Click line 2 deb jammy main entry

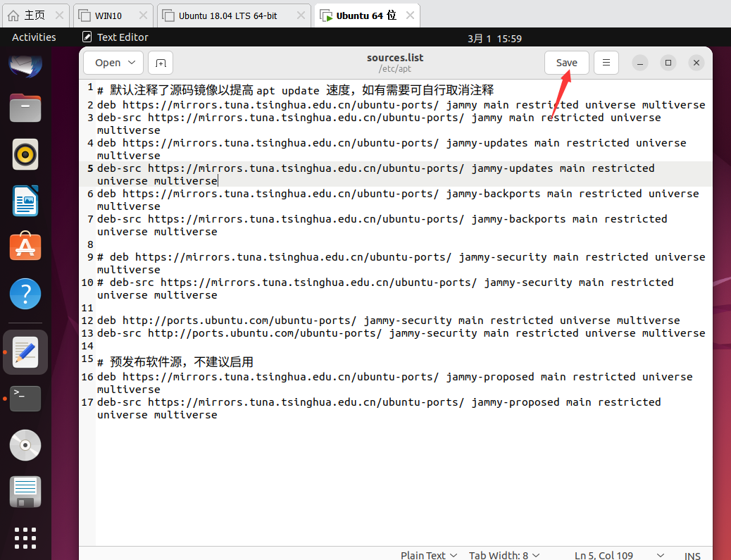coord(401,105)
